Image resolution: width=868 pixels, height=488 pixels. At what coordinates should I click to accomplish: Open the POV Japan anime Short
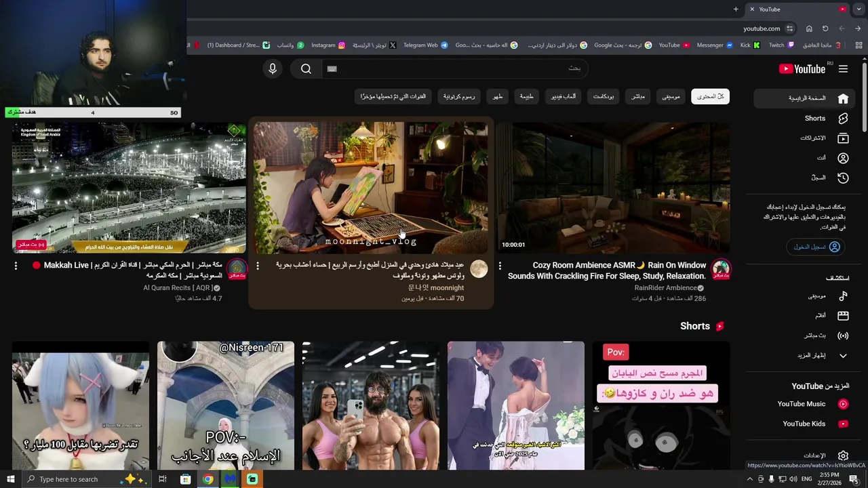pyautogui.click(x=661, y=405)
